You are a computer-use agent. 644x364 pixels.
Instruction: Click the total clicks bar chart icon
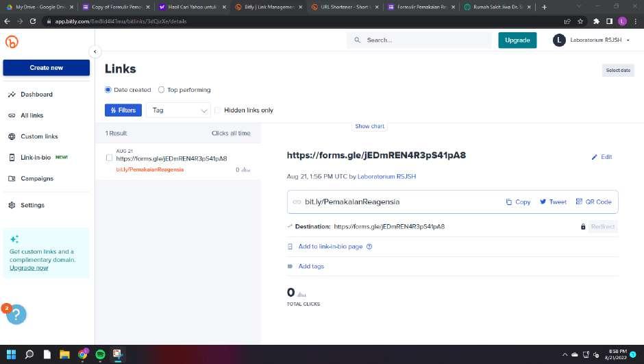pos(302,294)
